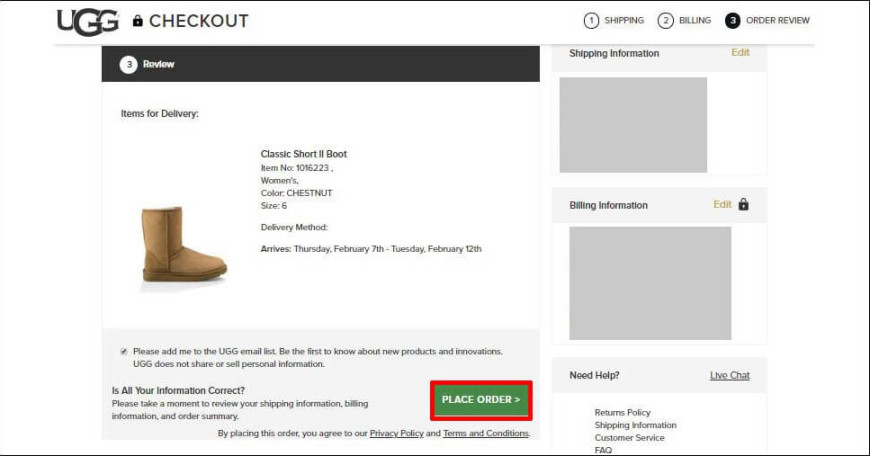This screenshot has width=870, height=456.
Task: Edit the Shipping Information
Action: 740,52
